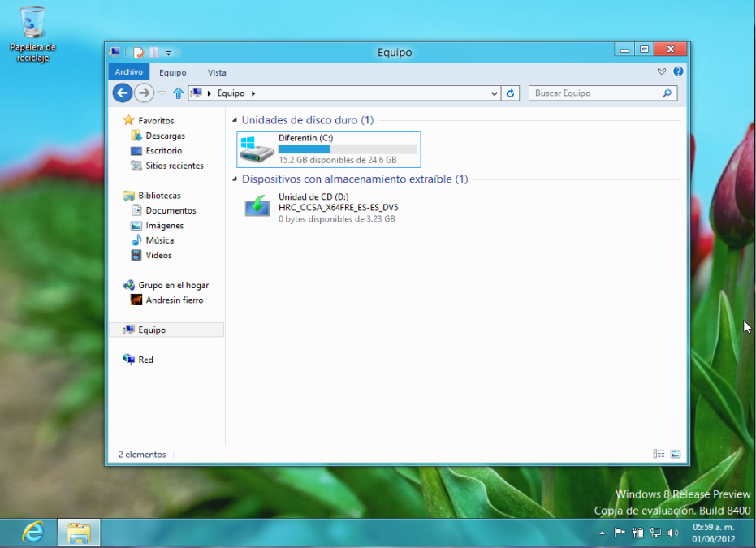
Task: Click the taskbar clock showing 05:59 a. m.
Action: pos(714,533)
